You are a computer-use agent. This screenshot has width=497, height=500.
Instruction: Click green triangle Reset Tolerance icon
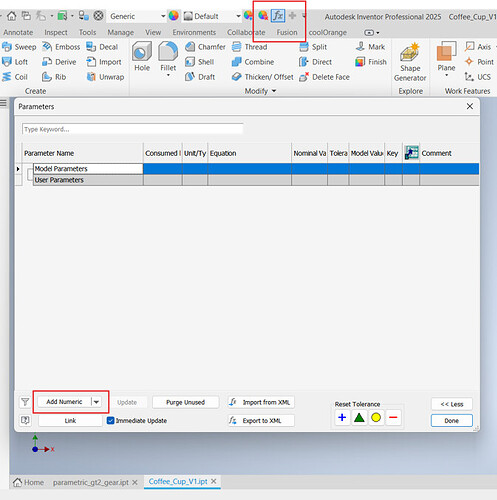click(359, 418)
